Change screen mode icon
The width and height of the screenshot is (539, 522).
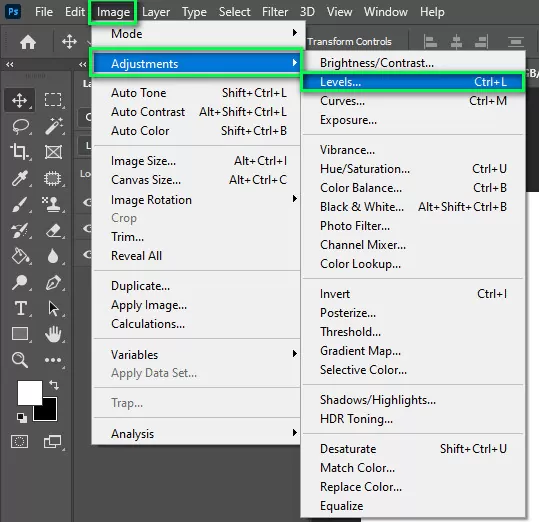tap(53, 442)
